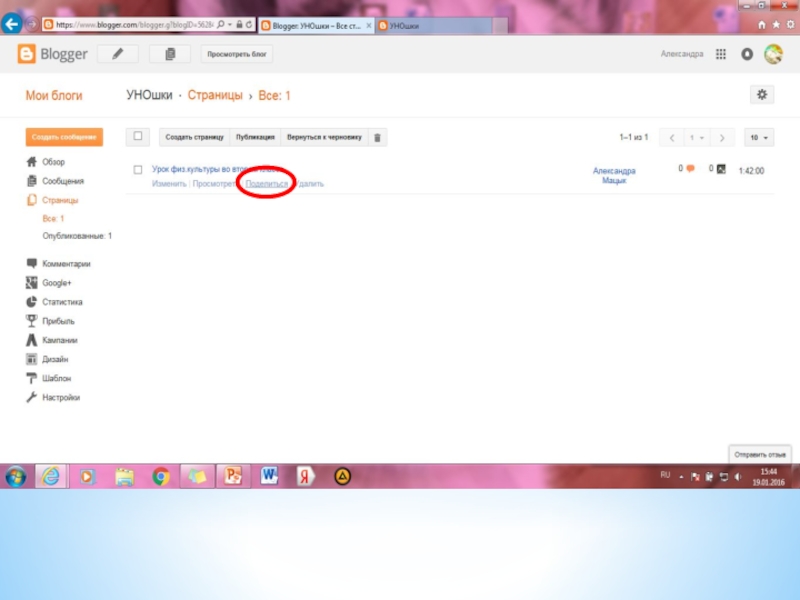Go to the previous page arrow

[672, 138]
